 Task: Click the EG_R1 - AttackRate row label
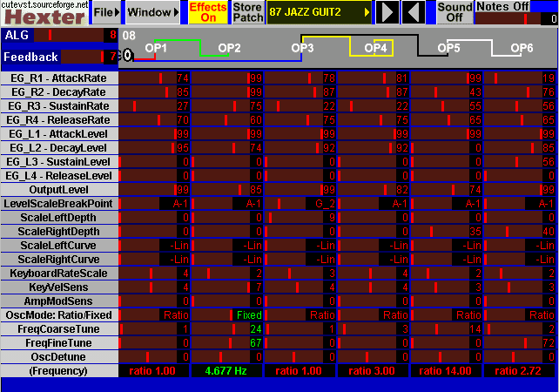tap(59, 78)
